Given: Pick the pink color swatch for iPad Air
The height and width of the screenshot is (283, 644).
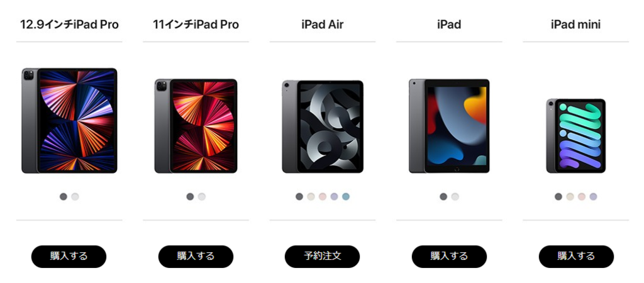Looking at the screenshot, I should click(x=323, y=197).
